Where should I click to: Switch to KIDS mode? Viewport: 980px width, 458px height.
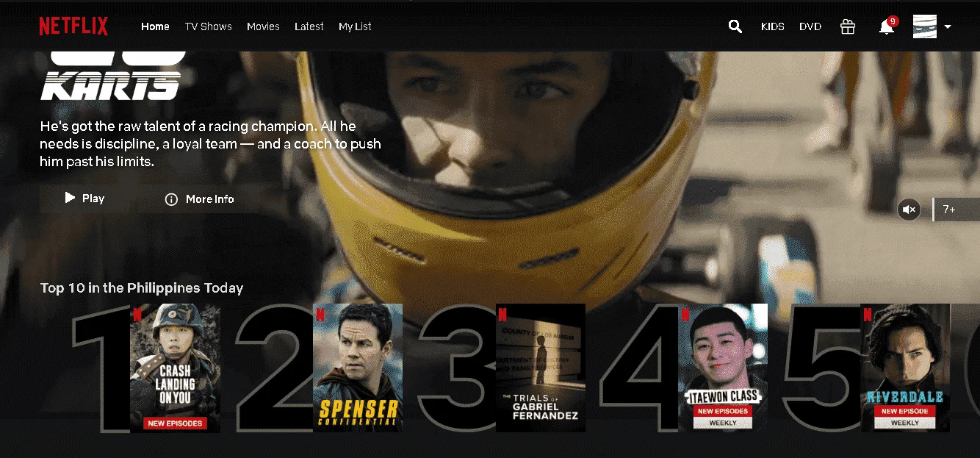[x=773, y=26]
